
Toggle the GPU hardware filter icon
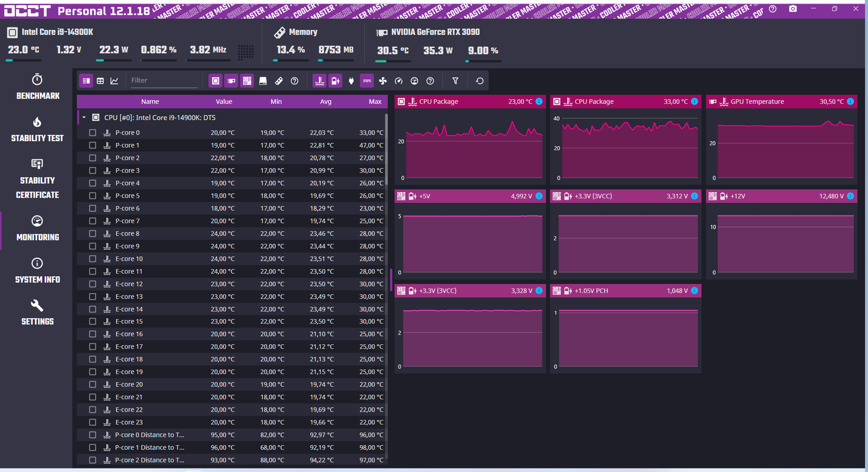[231, 81]
